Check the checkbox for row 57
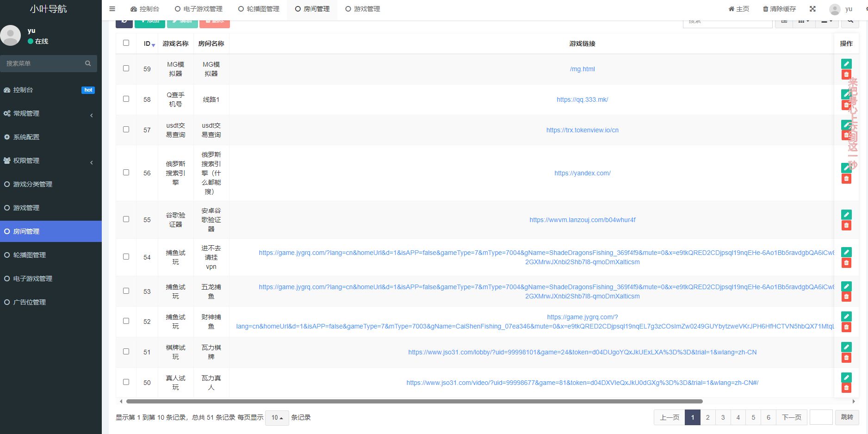Screen dimensions: 868x434 point(125,130)
